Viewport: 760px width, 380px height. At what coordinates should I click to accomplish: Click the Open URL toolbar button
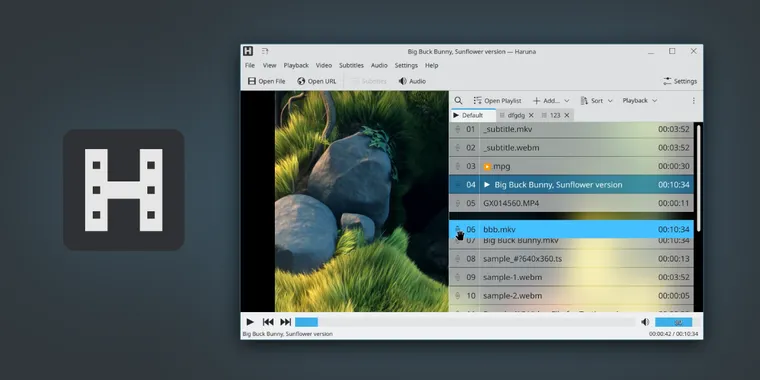(x=317, y=81)
